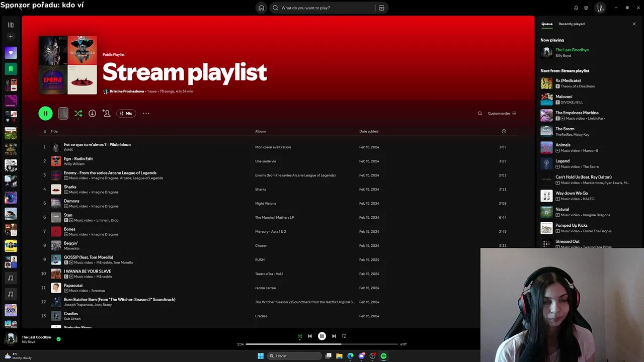Viewport: 644px width, 362px height.
Task: Open Kristina Prochazkova profile link
Action: coord(127,92)
